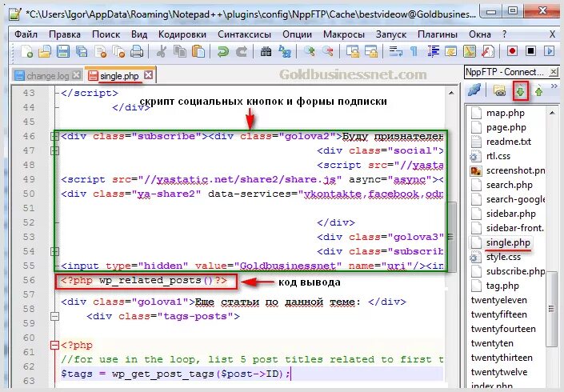This screenshot has height=392, width=564.
Task: Collapse the code fold at line 47
Action: [54, 150]
